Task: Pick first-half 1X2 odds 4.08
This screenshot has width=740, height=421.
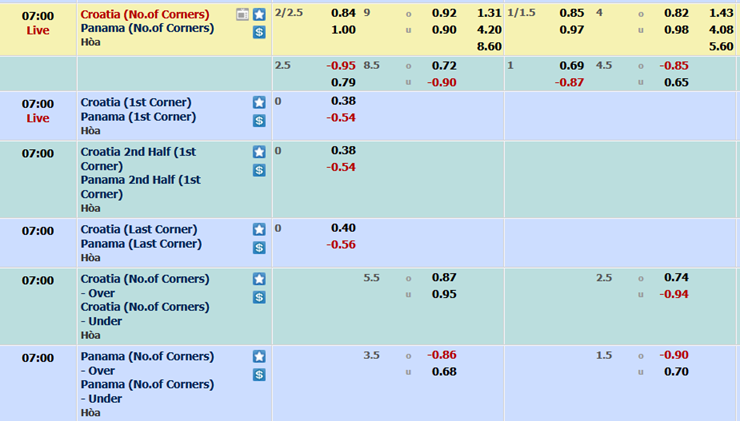Action: [x=721, y=30]
